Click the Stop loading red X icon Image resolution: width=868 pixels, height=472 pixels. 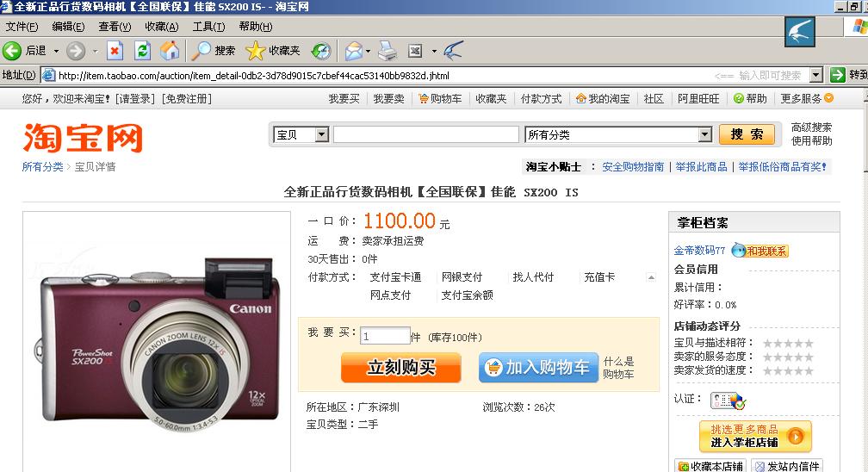(115, 51)
